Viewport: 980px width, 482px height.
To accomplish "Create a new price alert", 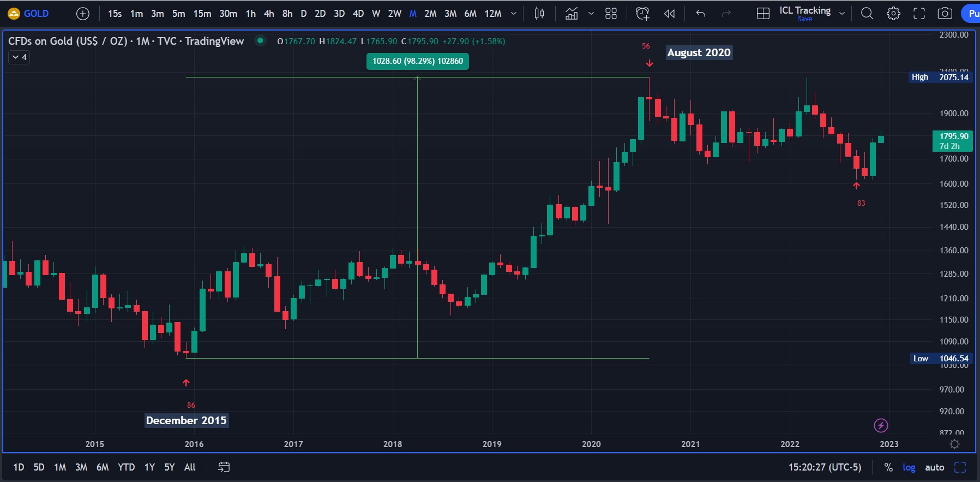I will point(643,14).
